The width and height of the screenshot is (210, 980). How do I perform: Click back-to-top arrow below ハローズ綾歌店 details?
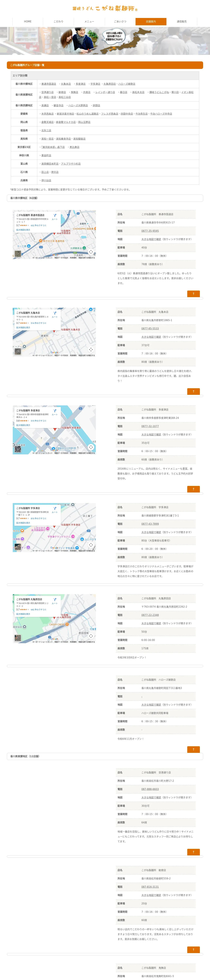tap(194, 750)
